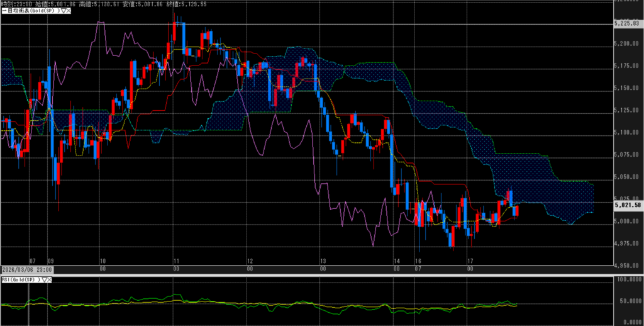Viewport: 644px width, 326px height.
Task: Select the 2026/03/06 23:00 cursor date box
Action: coord(26,269)
